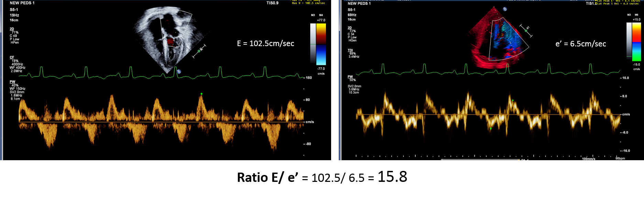The width and height of the screenshot is (644, 197).
Task: Click the '+77.0' scale maximum value
Action: click(321, 20)
